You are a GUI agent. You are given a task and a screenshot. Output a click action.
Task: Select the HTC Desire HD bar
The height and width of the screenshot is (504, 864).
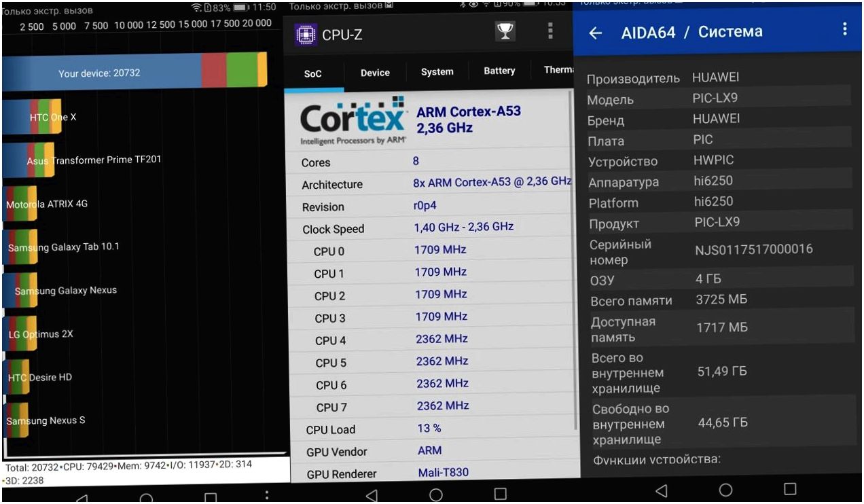[x=16, y=377]
